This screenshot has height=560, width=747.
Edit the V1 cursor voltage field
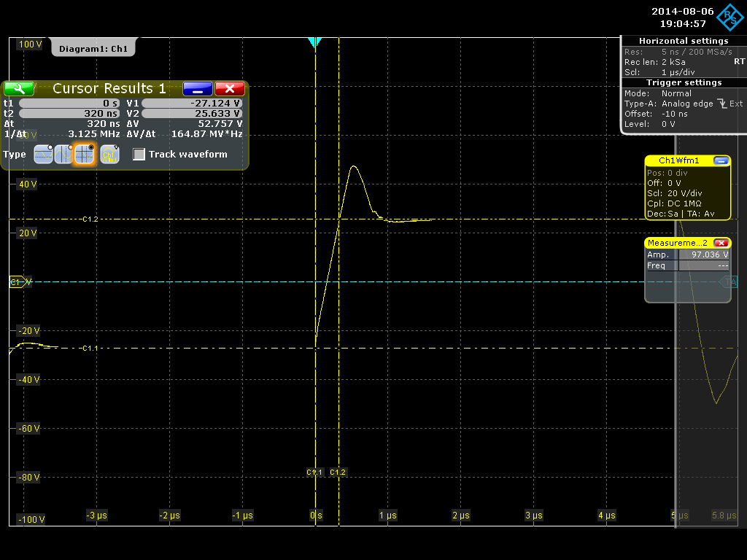[192, 104]
